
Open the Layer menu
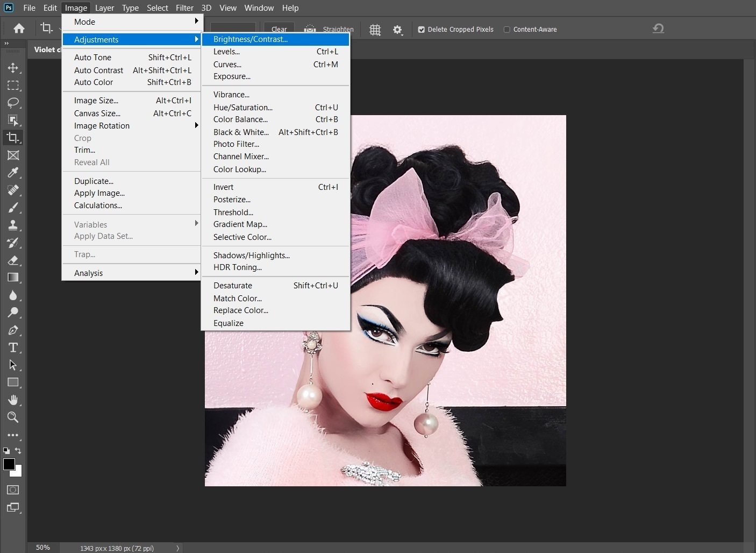[104, 8]
